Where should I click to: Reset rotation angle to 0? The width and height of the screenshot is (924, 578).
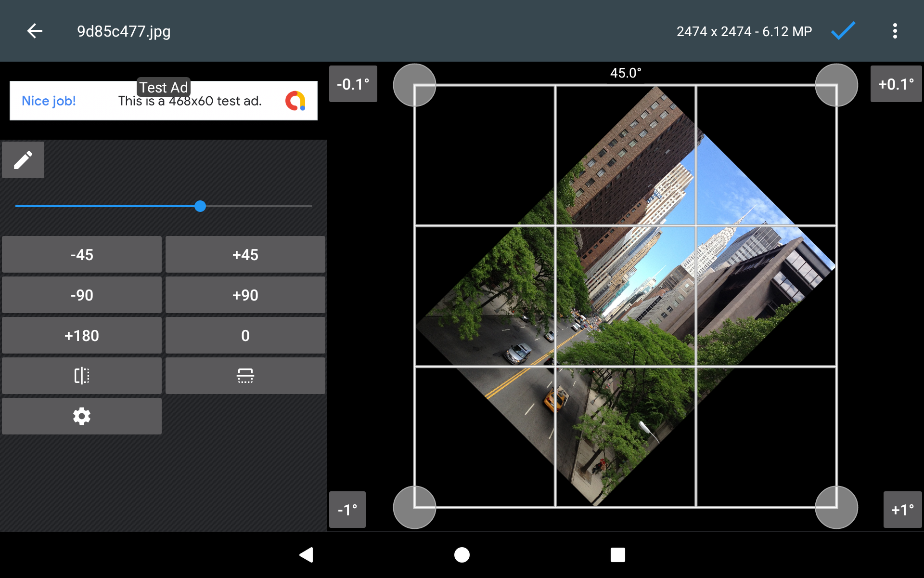point(245,335)
